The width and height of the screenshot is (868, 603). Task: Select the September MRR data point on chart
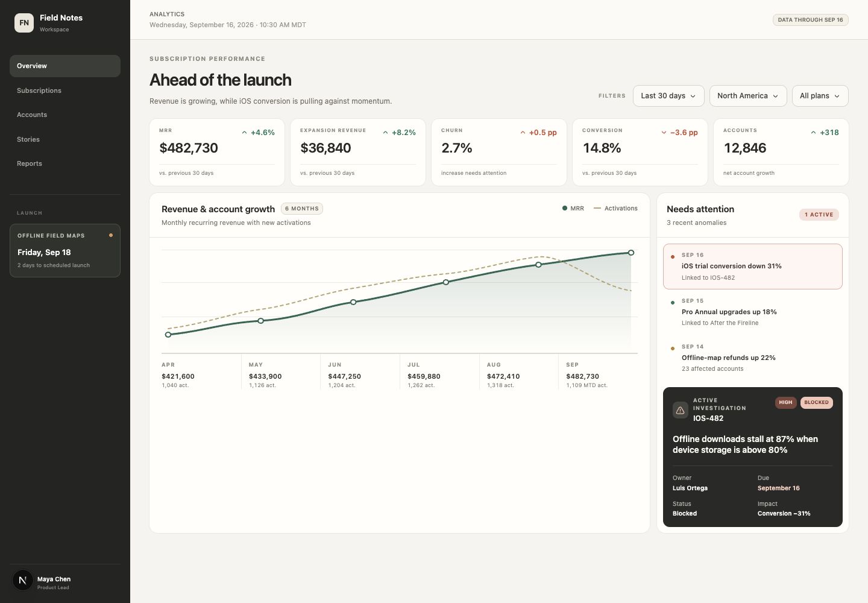coord(631,253)
